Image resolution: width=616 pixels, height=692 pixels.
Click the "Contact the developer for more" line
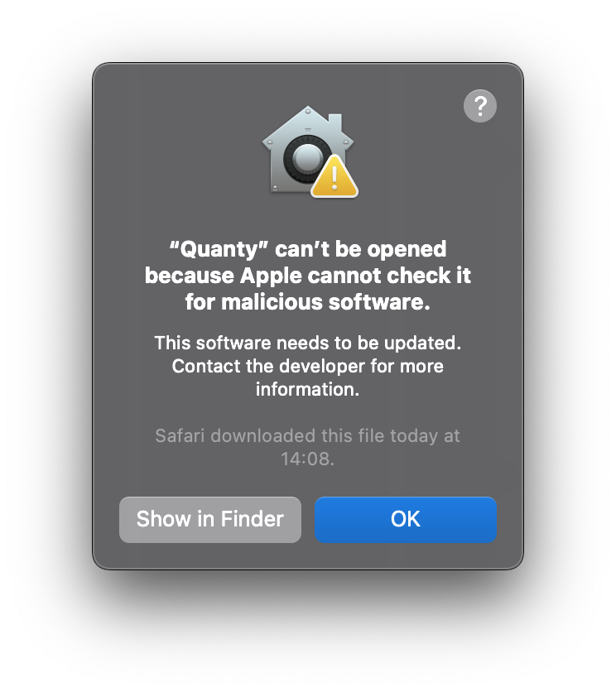click(x=308, y=367)
